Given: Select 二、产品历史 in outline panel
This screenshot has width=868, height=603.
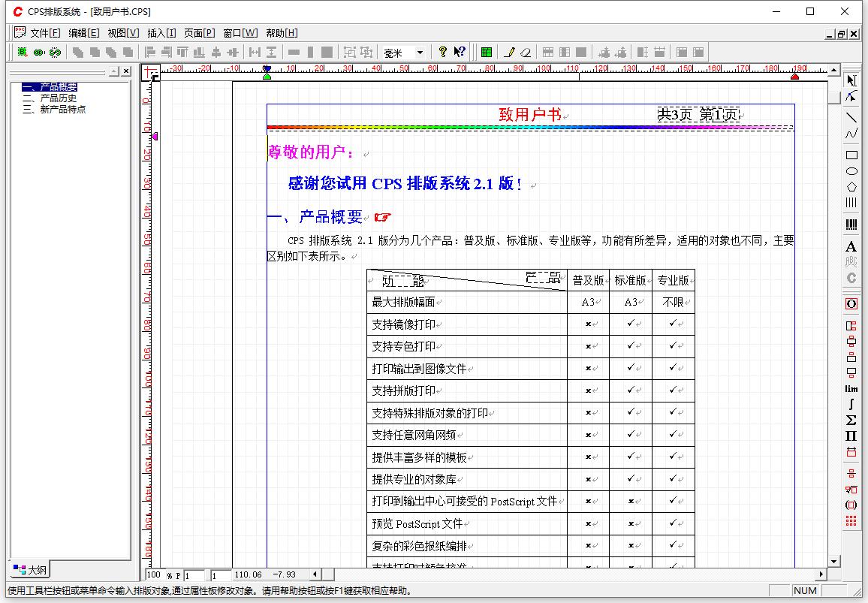Looking at the screenshot, I should coord(50,98).
